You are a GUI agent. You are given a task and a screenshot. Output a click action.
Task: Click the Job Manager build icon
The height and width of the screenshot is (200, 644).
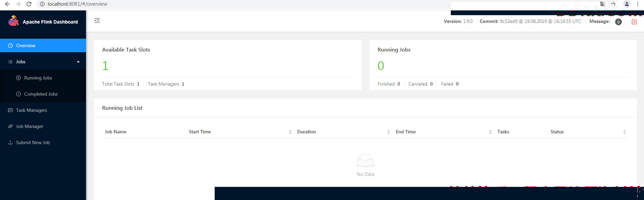pyautogui.click(x=10, y=126)
